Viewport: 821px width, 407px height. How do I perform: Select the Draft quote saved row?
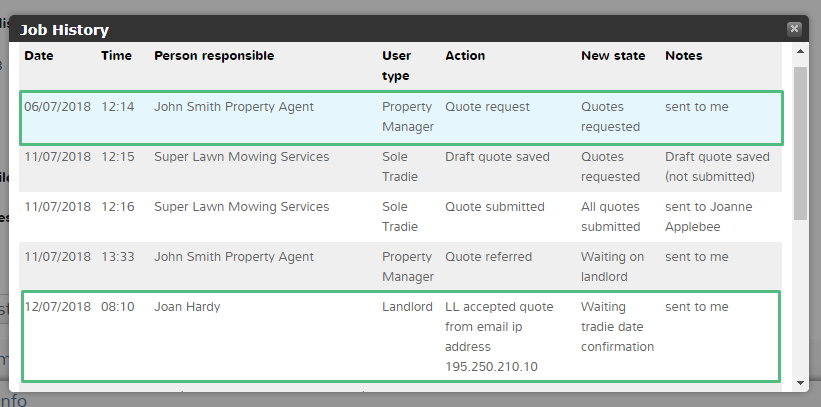coord(400,167)
